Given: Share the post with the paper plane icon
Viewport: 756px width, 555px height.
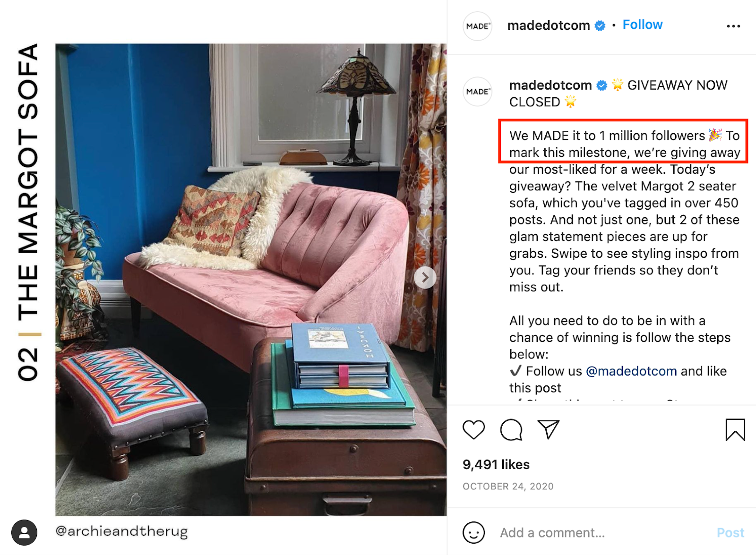Looking at the screenshot, I should coord(549,429).
